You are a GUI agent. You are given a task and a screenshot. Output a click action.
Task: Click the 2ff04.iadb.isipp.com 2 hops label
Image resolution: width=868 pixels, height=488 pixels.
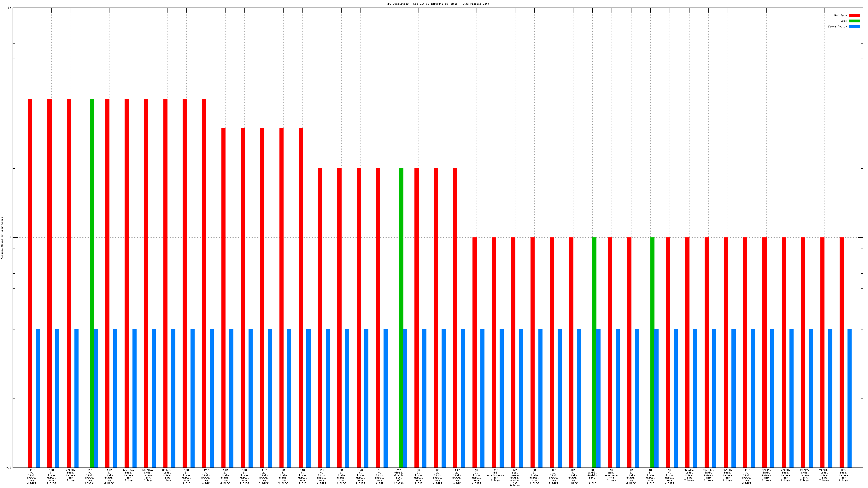(766, 475)
